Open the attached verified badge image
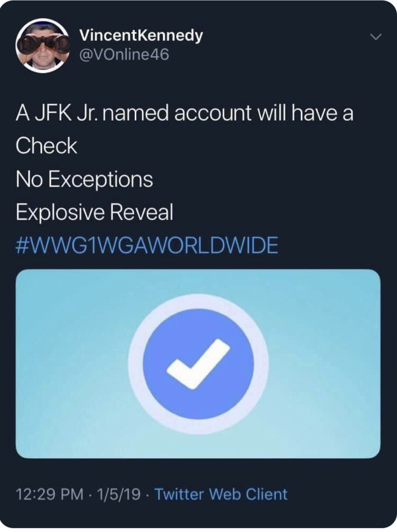The image size is (397, 532). tap(198, 364)
